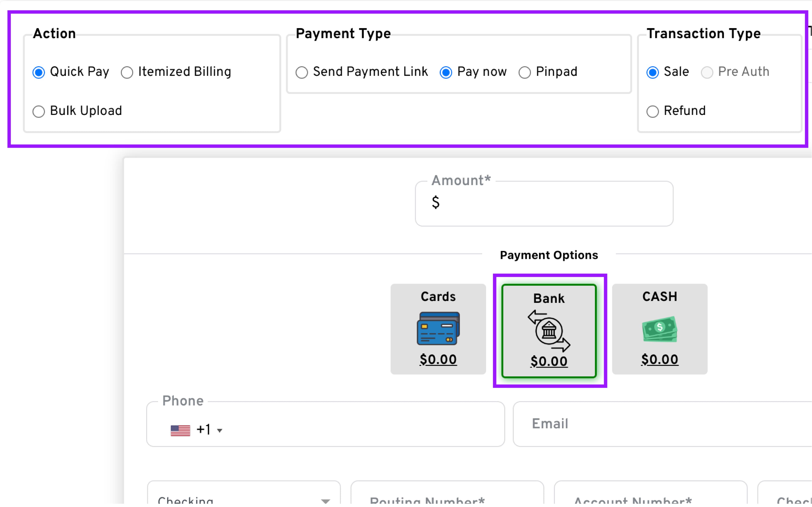This screenshot has width=812, height=507.
Task: Click the Cards $0.00 amount link
Action: (438, 360)
